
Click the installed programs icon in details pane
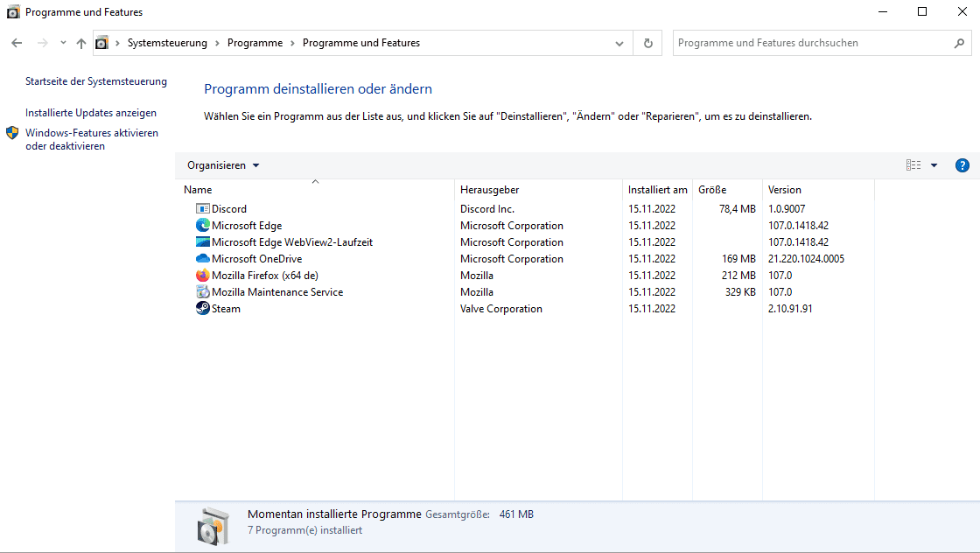213,526
